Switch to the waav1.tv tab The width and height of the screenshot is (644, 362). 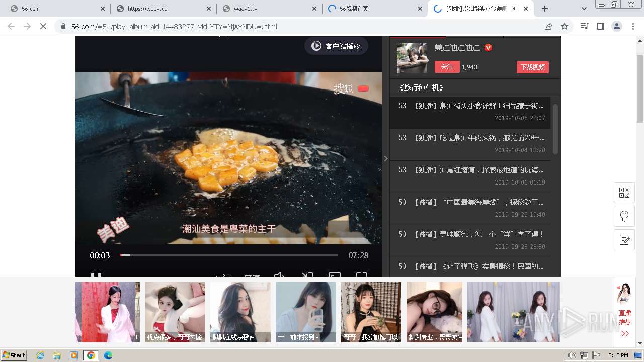269,9
